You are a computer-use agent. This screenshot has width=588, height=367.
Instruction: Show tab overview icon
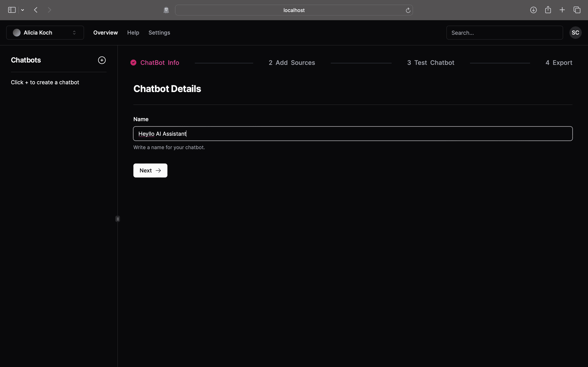(x=577, y=10)
